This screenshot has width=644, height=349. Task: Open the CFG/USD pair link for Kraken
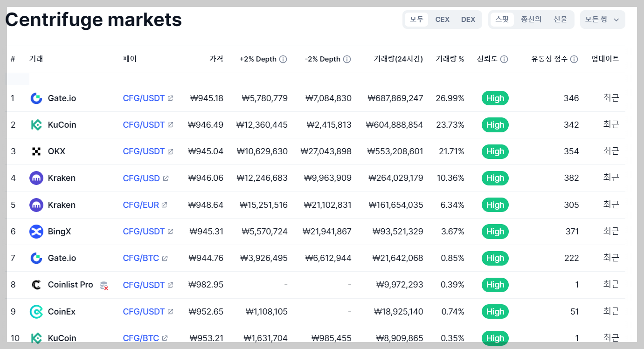141,178
